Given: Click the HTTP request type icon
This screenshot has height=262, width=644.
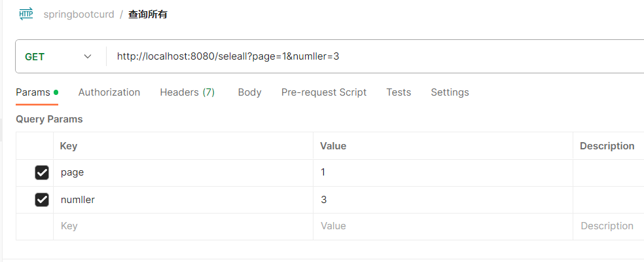Looking at the screenshot, I should pos(26,14).
